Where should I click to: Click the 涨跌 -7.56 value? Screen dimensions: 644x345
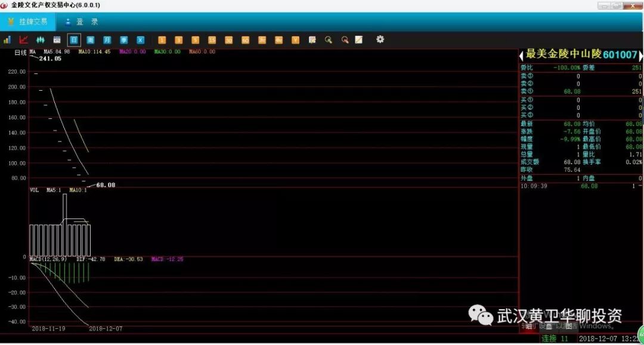tap(572, 131)
